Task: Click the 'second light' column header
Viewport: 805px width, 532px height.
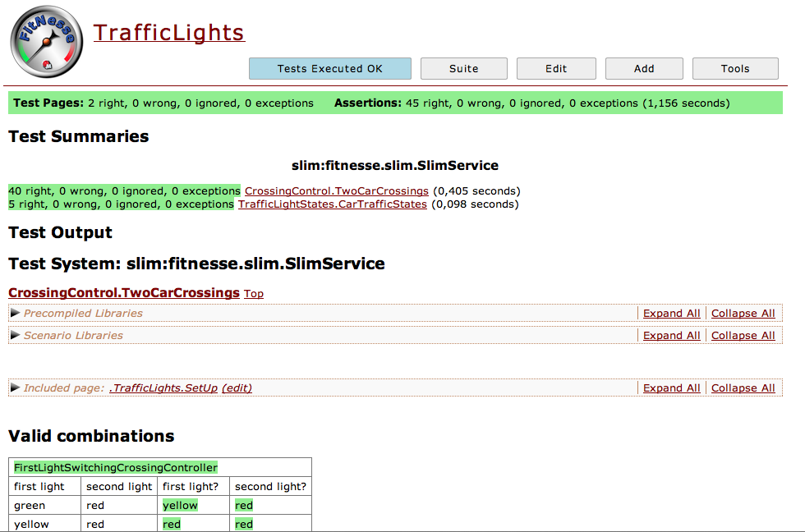Action: coord(119,486)
